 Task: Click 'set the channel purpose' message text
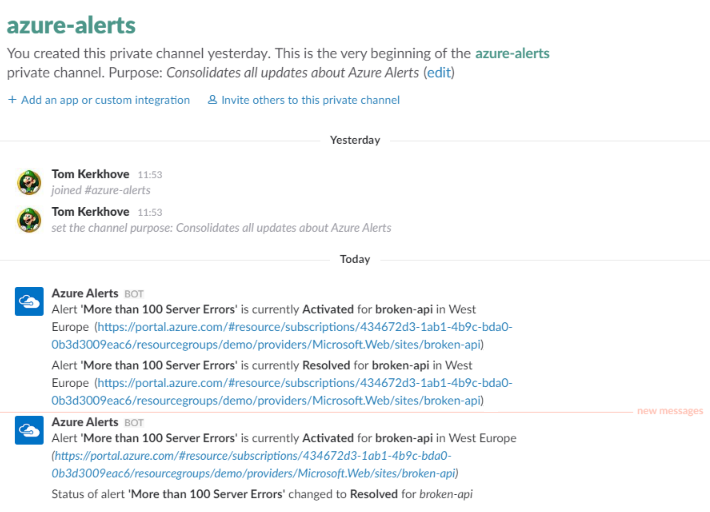point(221,228)
